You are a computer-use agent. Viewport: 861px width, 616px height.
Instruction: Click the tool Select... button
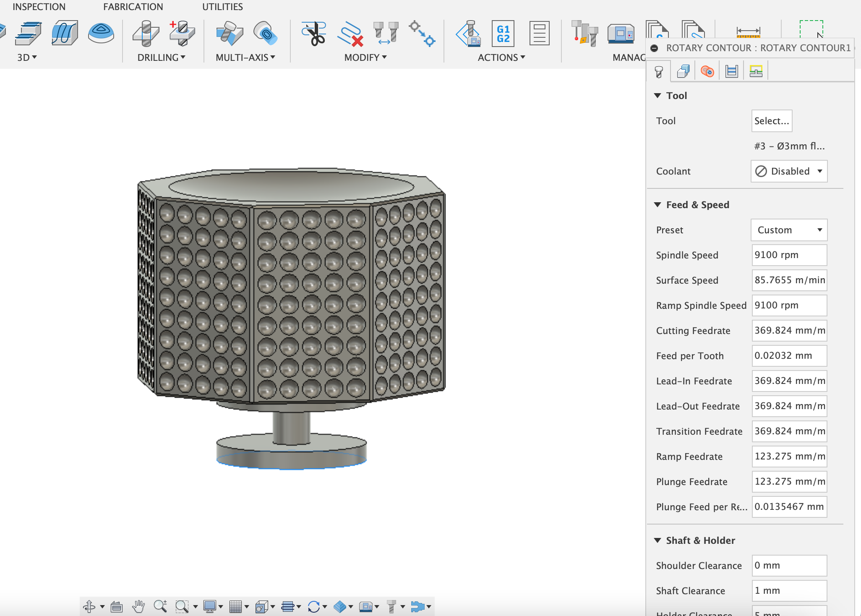(x=772, y=121)
